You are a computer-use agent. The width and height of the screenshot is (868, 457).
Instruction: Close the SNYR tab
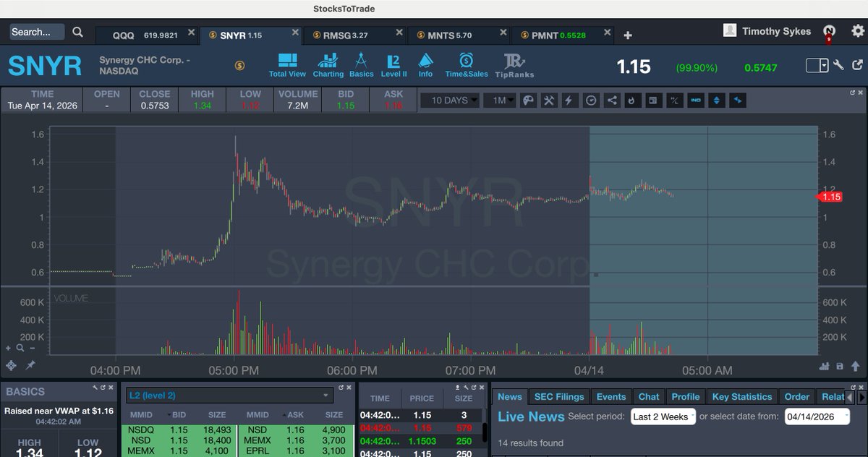click(295, 33)
